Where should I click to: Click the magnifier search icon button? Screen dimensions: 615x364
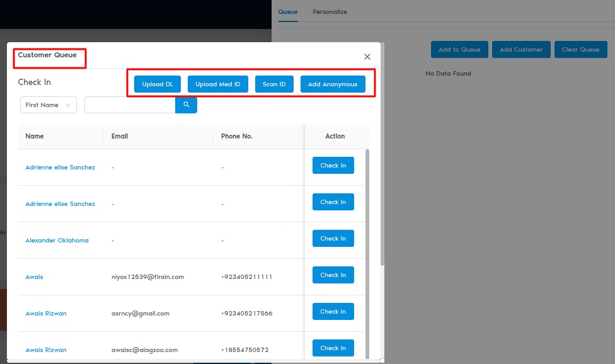(186, 105)
